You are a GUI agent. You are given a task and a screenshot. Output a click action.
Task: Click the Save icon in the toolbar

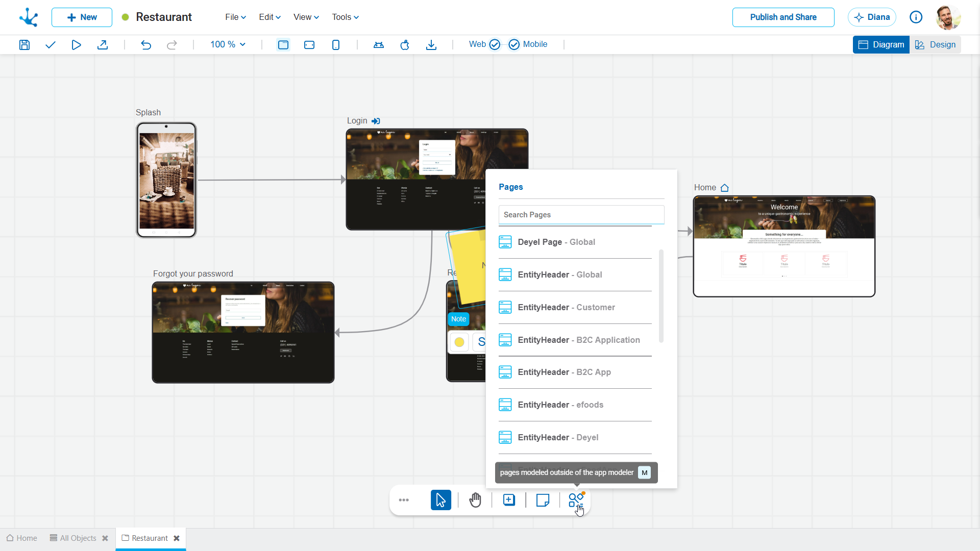point(24,45)
